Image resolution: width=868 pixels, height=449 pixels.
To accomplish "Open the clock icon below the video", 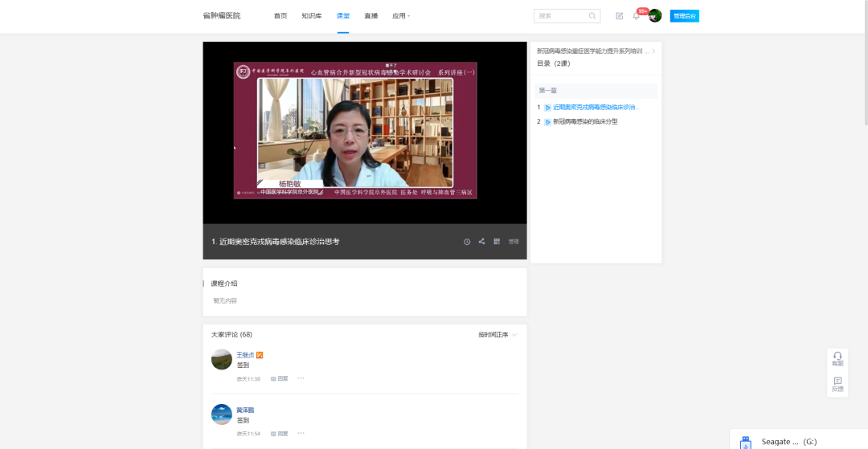I will [467, 242].
